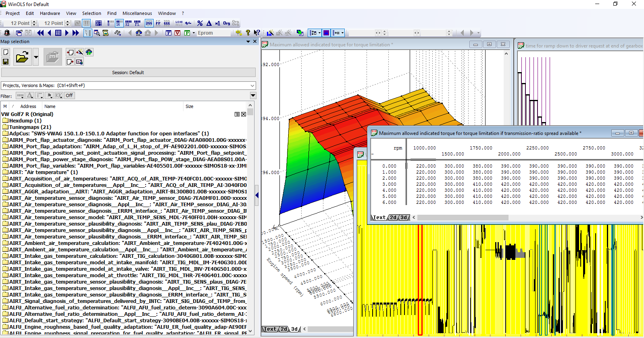Click the save floppy disk icon
644x338 pixels.
pos(6,62)
